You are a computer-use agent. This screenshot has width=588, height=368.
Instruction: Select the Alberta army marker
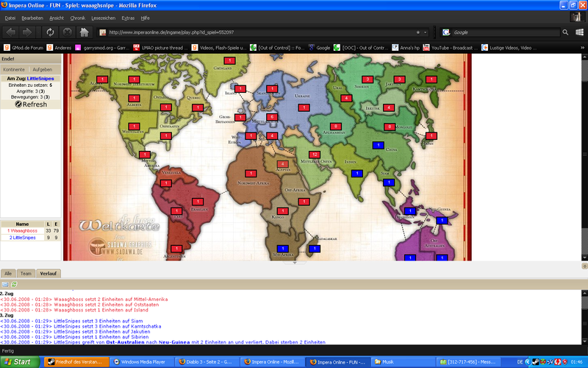click(x=134, y=99)
